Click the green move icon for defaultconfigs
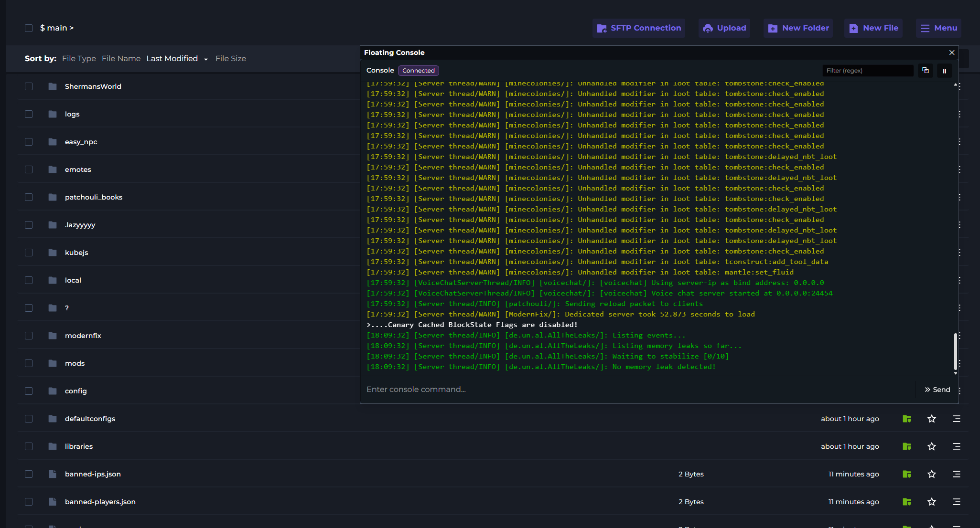980x528 pixels. click(906, 419)
